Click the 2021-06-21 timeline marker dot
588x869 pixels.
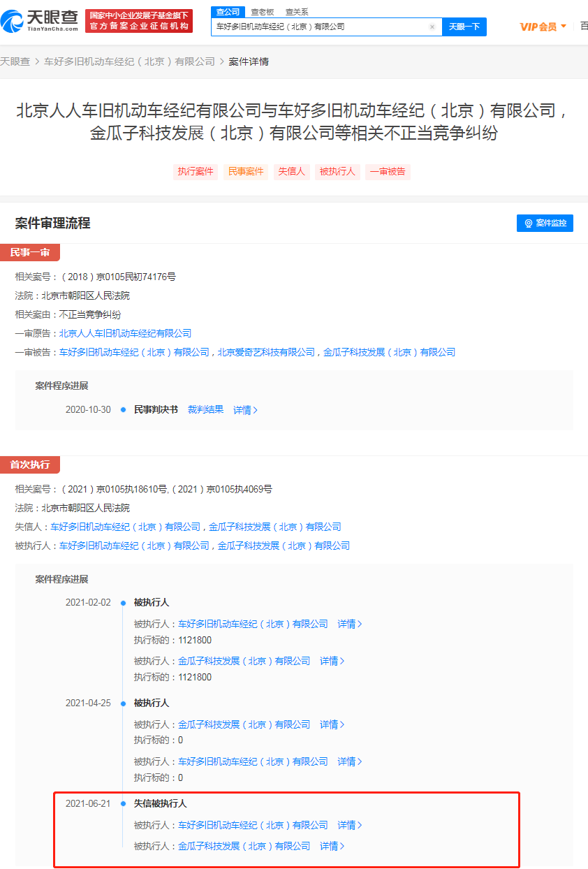pyautogui.click(x=123, y=804)
